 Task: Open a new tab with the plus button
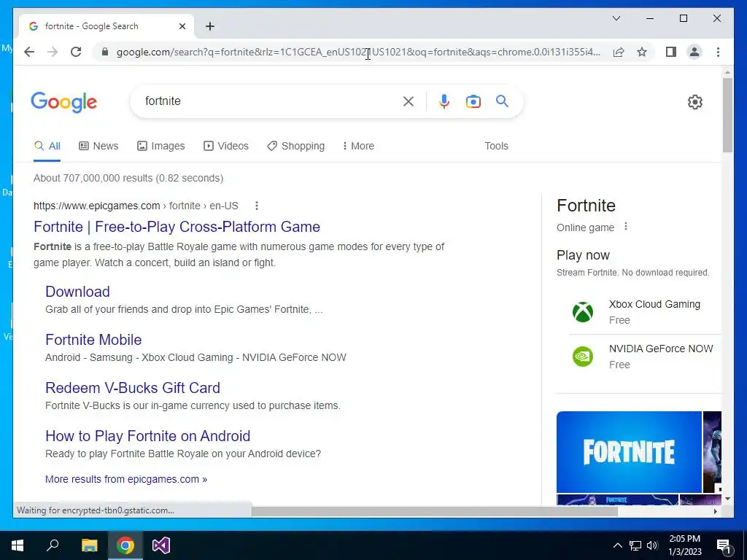click(x=209, y=26)
